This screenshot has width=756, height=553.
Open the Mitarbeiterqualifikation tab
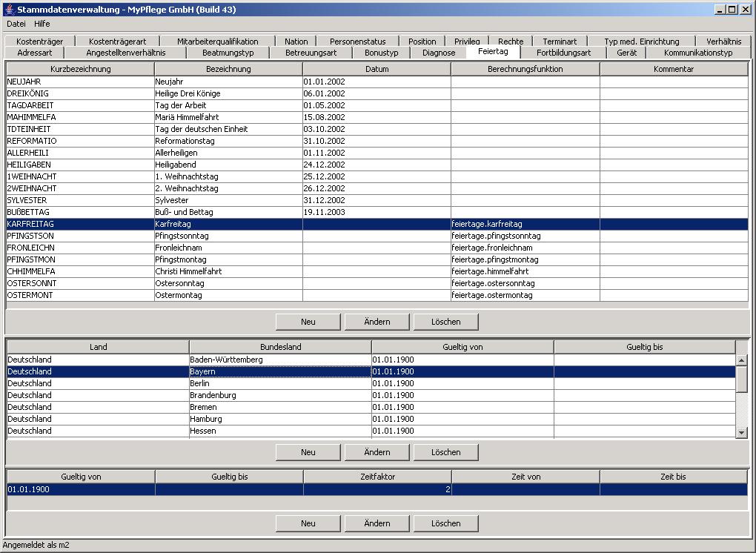[x=217, y=42]
